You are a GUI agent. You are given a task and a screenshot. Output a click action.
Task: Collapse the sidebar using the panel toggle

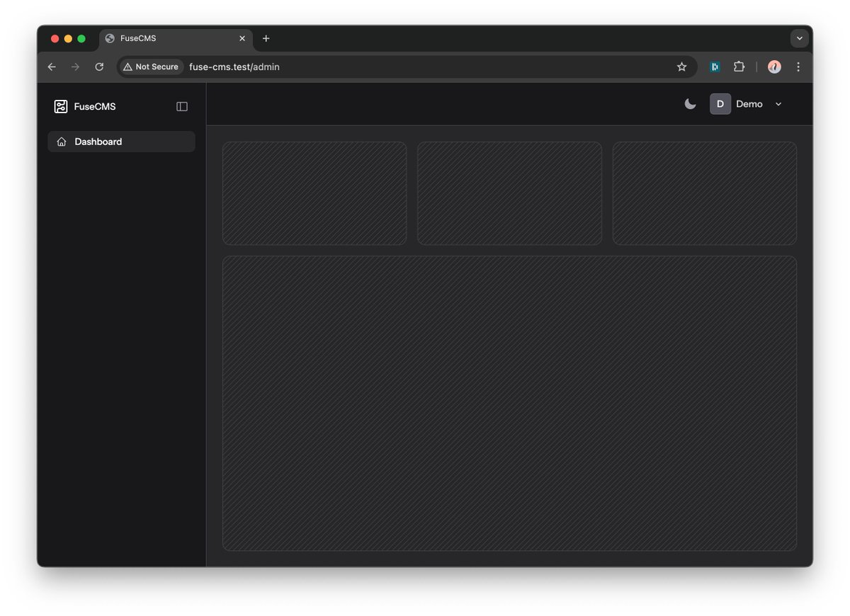point(181,106)
